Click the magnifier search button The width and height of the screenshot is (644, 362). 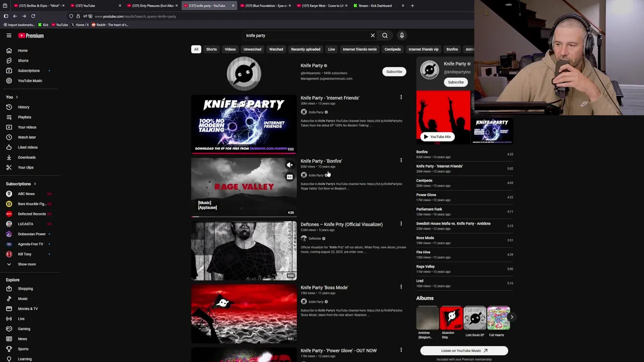pyautogui.click(x=385, y=36)
